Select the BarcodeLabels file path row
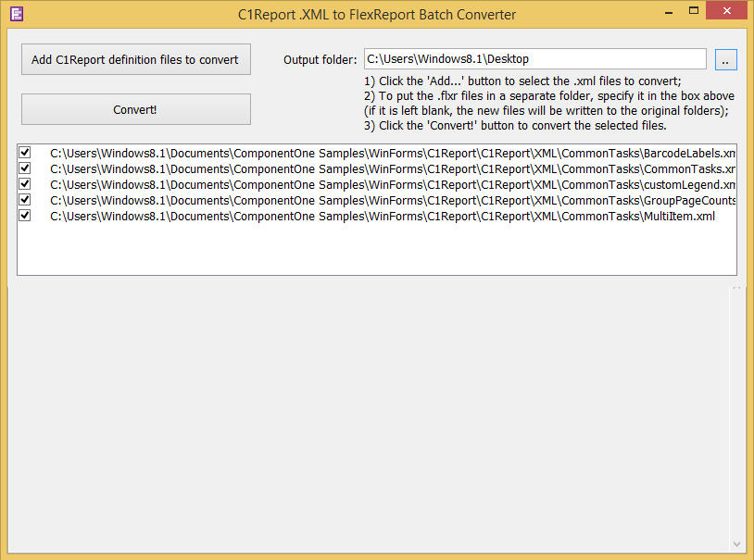Screen dimensions: 754x560 click(x=393, y=154)
